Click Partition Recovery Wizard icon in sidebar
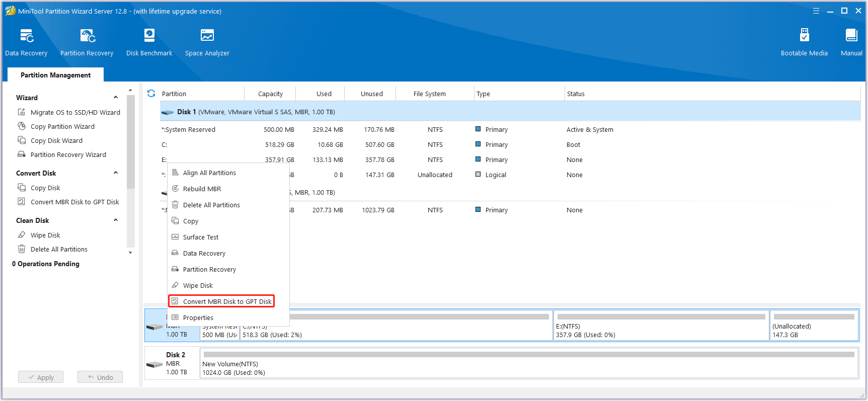The width and height of the screenshot is (868, 401). (x=22, y=154)
